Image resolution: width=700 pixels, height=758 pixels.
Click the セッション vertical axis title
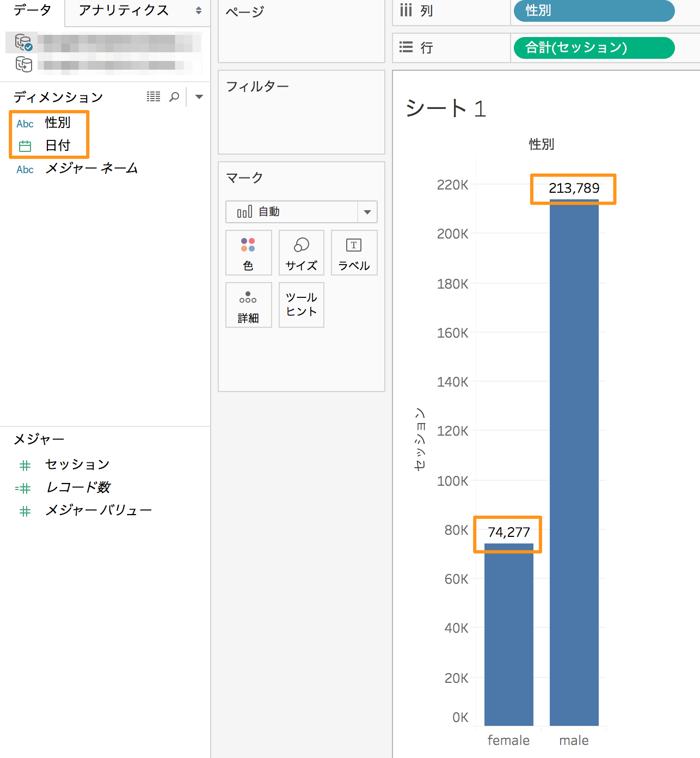tap(420, 439)
